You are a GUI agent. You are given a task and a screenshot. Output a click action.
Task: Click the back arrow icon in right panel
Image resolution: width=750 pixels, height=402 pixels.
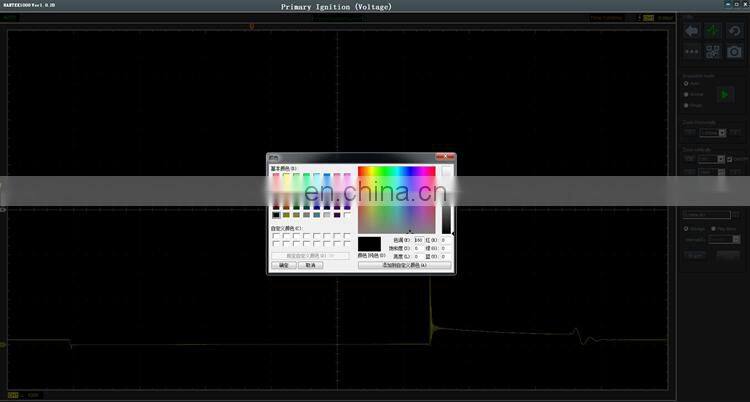pyautogui.click(x=691, y=31)
